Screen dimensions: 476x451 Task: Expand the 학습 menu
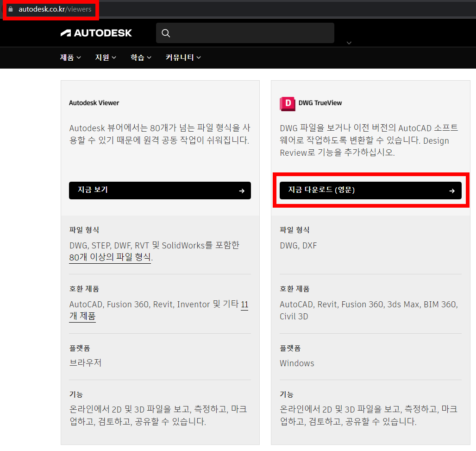coord(141,57)
